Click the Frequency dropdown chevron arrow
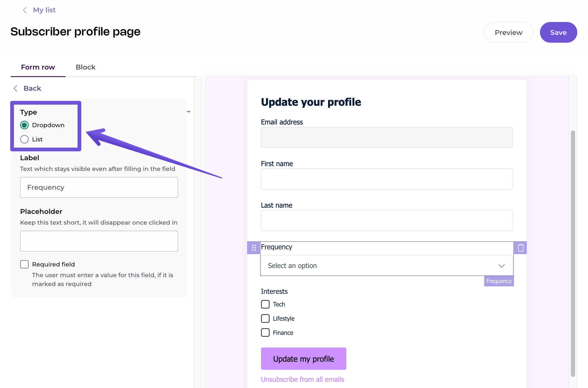Viewport: 588px width, 388px height. coord(501,266)
